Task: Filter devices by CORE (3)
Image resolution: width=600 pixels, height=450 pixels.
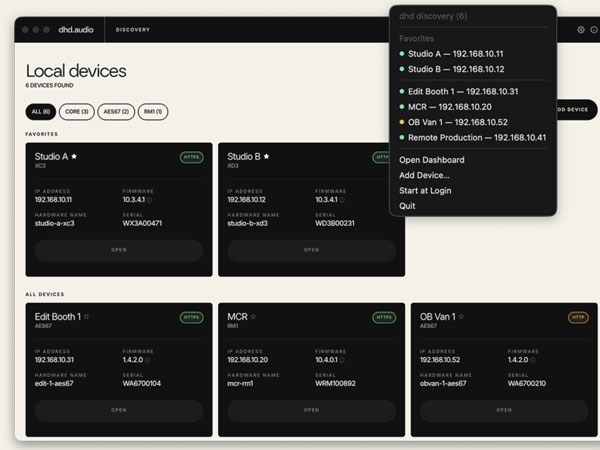Action: [x=77, y=112]
